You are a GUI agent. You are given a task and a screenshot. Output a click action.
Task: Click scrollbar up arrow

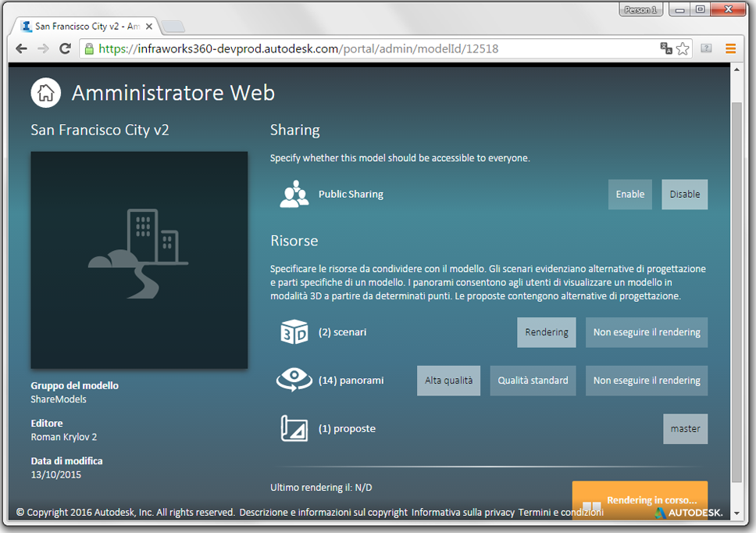coord(736,70)
